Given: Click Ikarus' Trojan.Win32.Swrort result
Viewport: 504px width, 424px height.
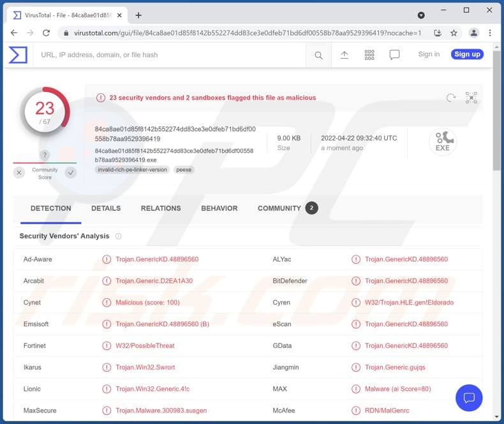Looking at the screenshot, I should (x=145, y=367).
